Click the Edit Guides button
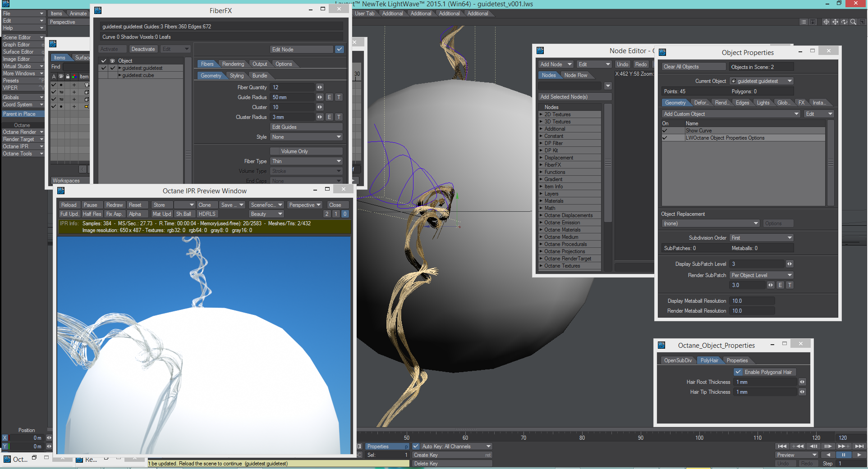 point(306,127)
